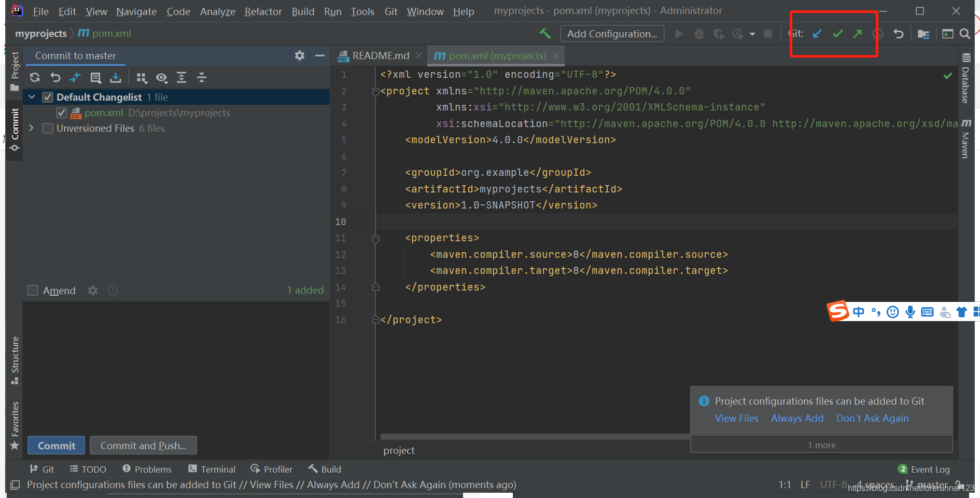Click the commit message text area
This screenshot has height=498, width=980.
coord(176,366)
